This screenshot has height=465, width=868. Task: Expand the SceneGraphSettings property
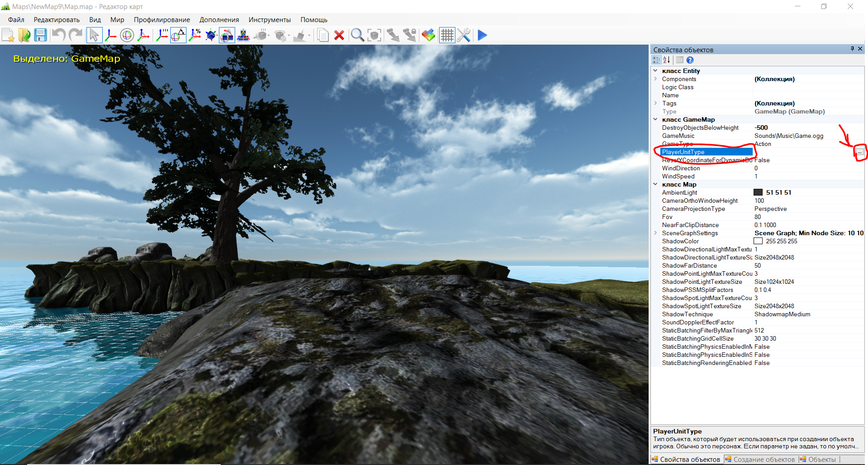[655, 233]
